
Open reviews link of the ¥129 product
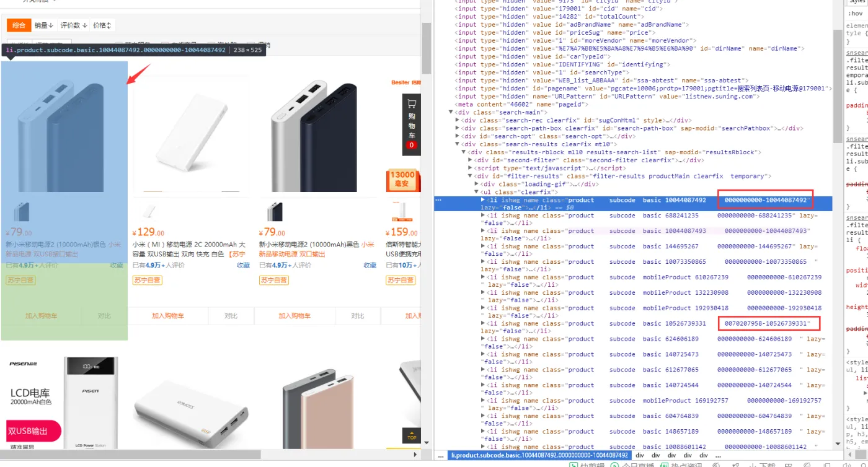point(157,265)
